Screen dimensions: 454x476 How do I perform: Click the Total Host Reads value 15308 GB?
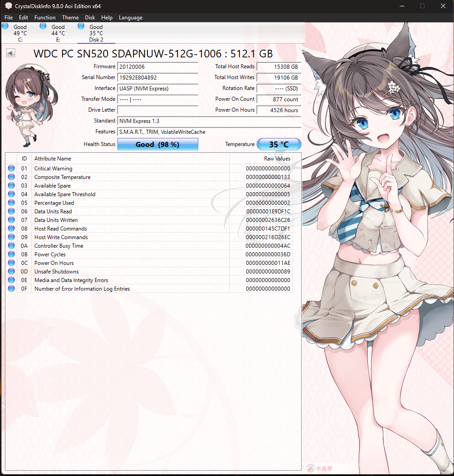tap(279, 67)
